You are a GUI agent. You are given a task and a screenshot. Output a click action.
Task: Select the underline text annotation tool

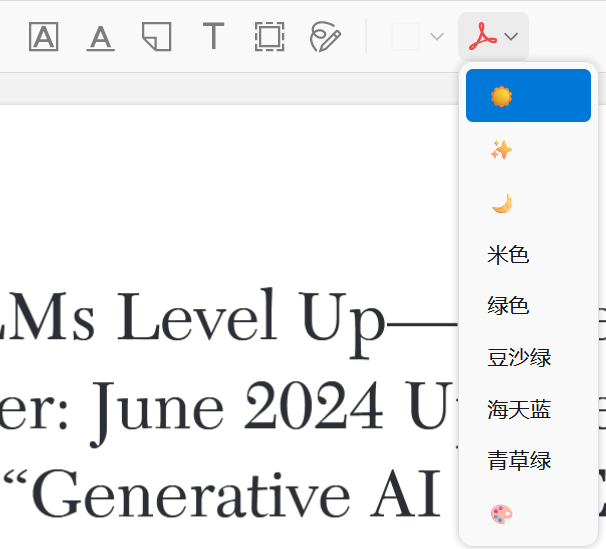(x=100, y=38)
